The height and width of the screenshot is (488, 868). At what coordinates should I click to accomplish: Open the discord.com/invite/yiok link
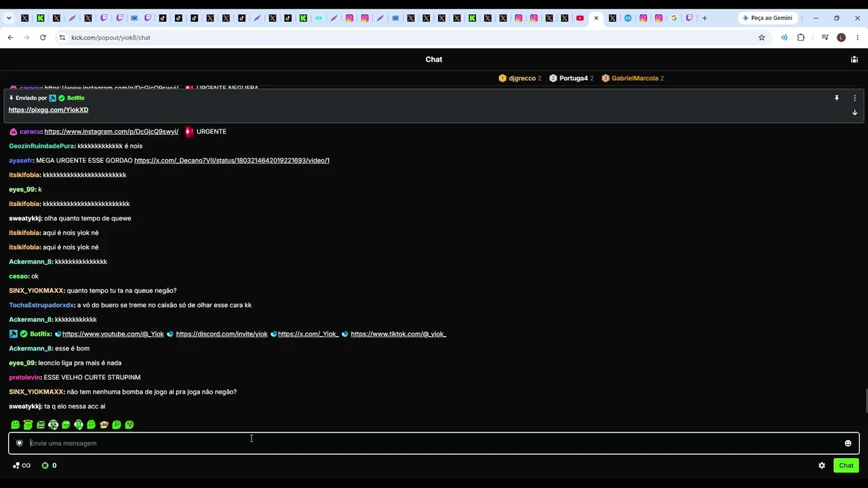pyautogui.click(x=222, y=334)
